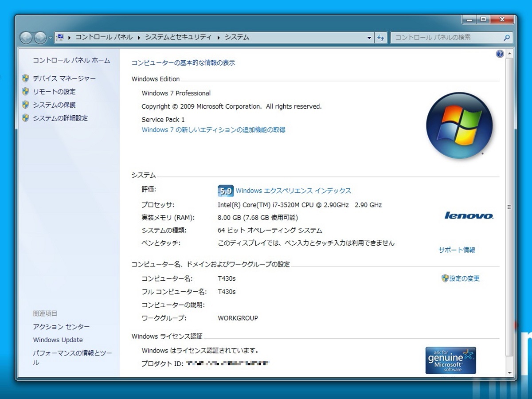Click the pen and touch unavailable message
Image resolution: width=532 pixels, height=399 pixels.
coord(306,243)
